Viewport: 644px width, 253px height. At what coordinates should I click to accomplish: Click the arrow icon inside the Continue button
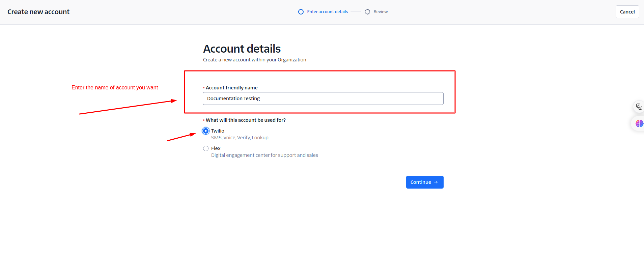point(436,182)
